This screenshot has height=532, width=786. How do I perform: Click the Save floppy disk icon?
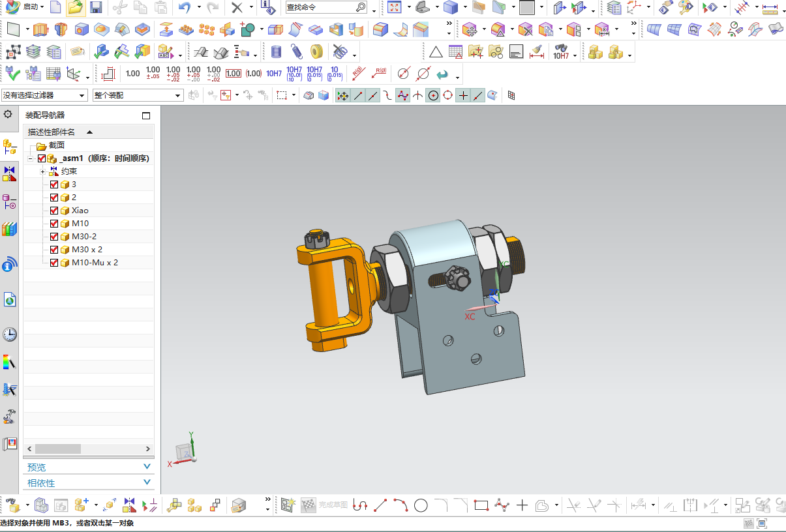[x=96, y=8]
